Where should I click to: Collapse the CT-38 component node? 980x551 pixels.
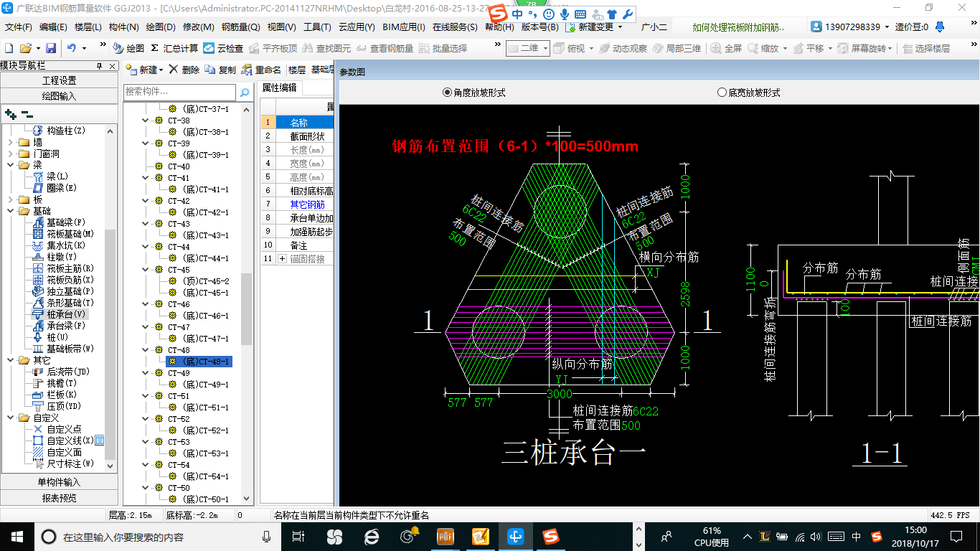(x=146, y=121)
